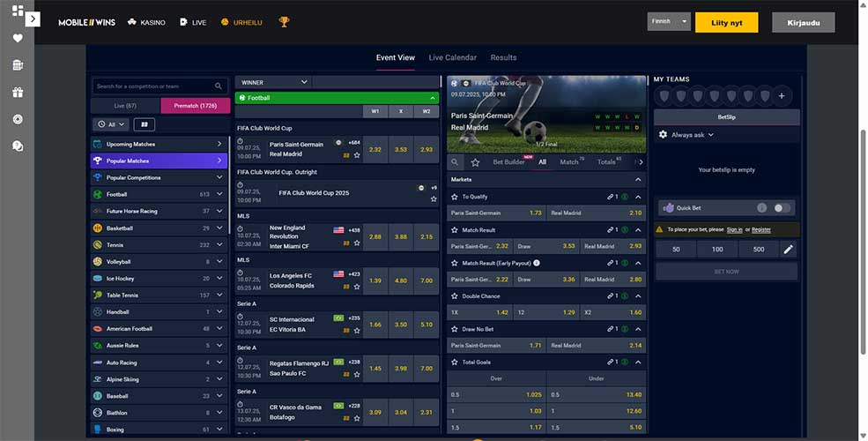The height and width of the screenshot is (441, 868).
Task: Select the Match market tab
Action: (x=569, y=162)
